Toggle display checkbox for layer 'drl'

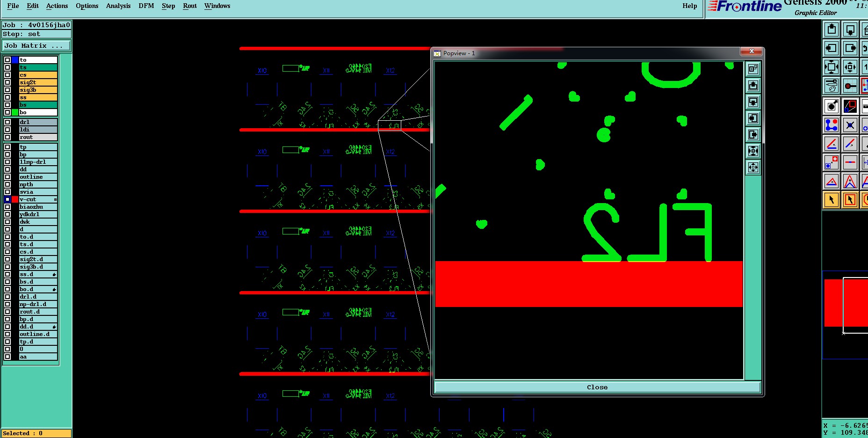coord(7,122)
